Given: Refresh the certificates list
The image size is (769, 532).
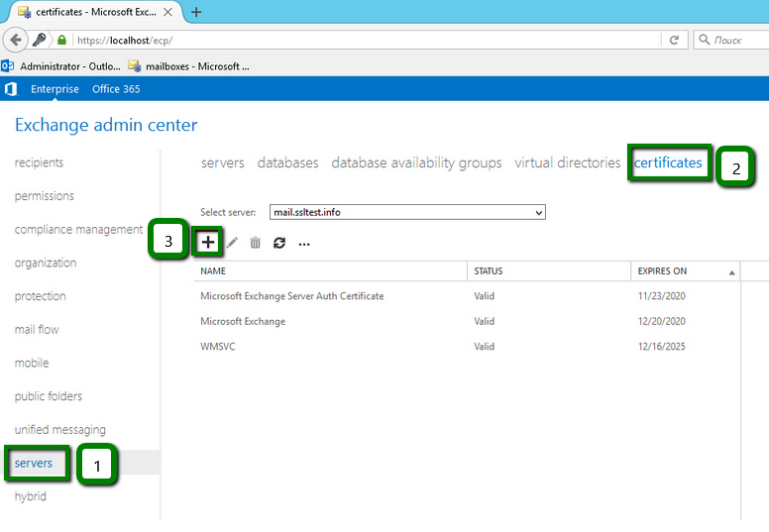Looking at the screenshot, I should click(279, 242).
